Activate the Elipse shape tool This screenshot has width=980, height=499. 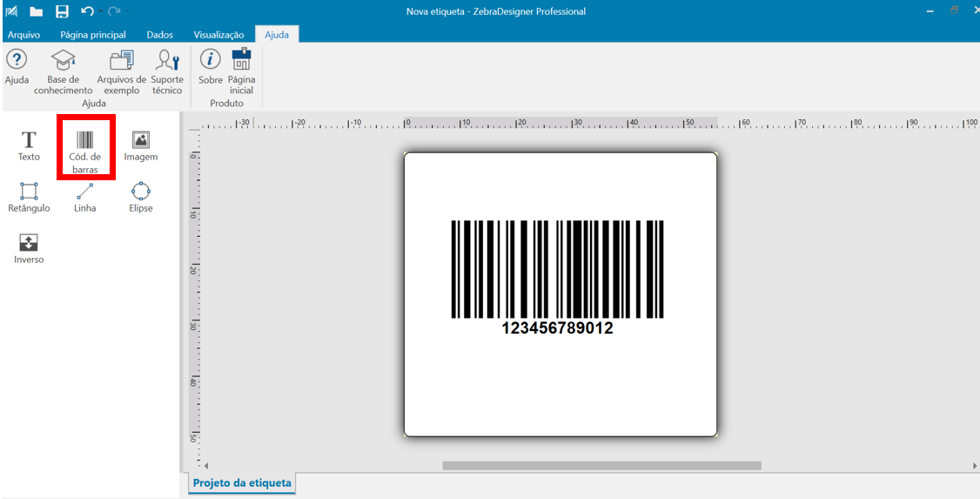140,197
